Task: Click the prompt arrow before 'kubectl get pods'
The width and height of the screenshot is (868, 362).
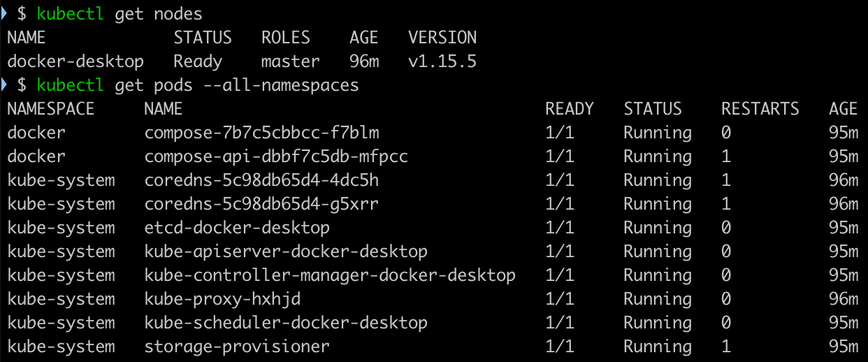Action: pyautogui.click(x=3, y=85)
